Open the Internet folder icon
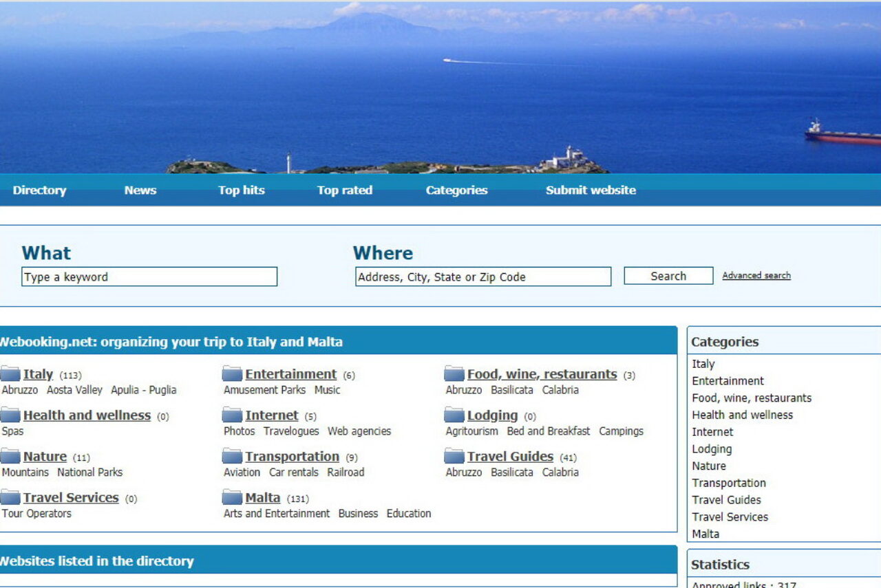The image size is (881, 588). coord(232,415)
